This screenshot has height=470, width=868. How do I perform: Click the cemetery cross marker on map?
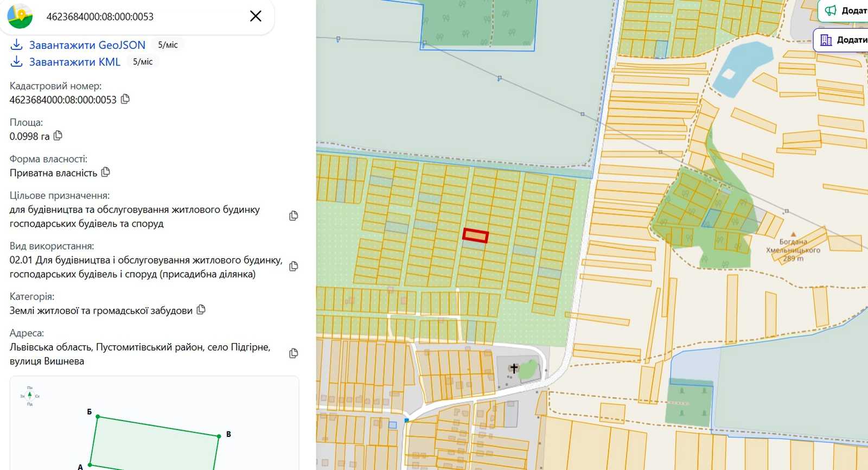point(514,369)
